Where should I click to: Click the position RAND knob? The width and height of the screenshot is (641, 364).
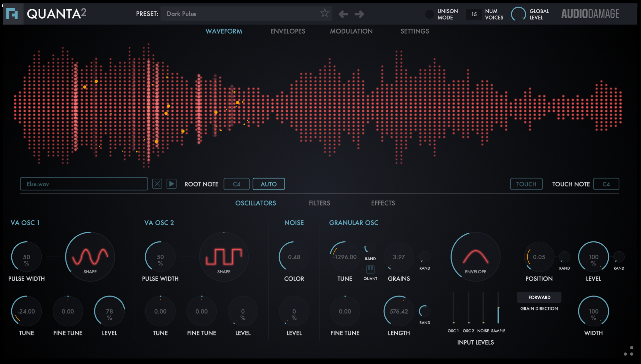pyautogui.click(x=564, y=257)
